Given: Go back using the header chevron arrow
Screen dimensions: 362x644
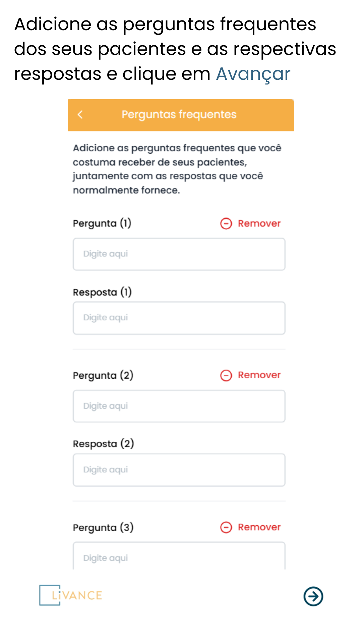Looking at the screenshot, I should tap(80, 115).
